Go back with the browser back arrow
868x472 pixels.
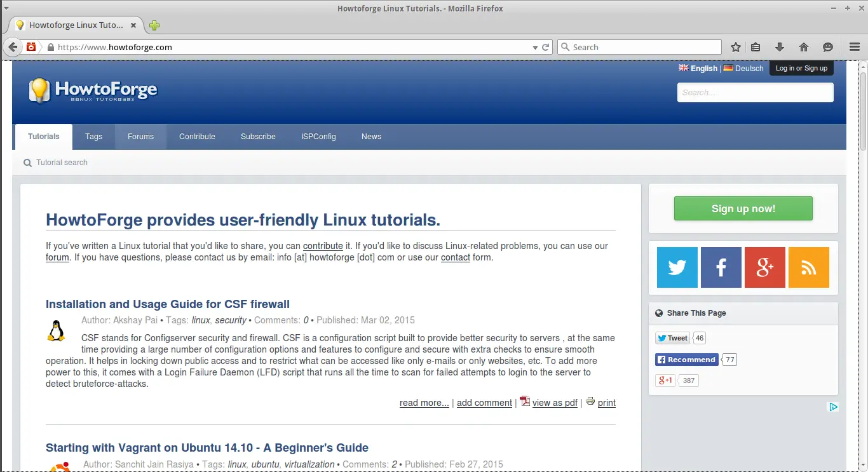click(13, 47)
